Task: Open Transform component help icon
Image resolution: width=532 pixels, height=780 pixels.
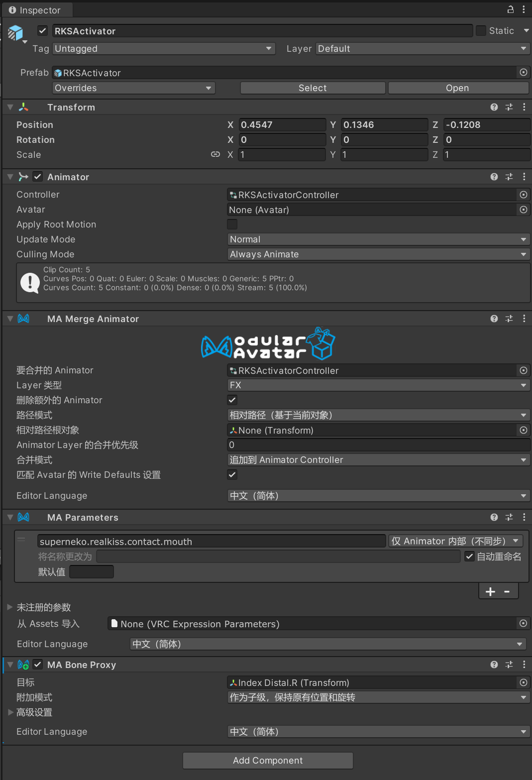Action: tap(494, 107)
